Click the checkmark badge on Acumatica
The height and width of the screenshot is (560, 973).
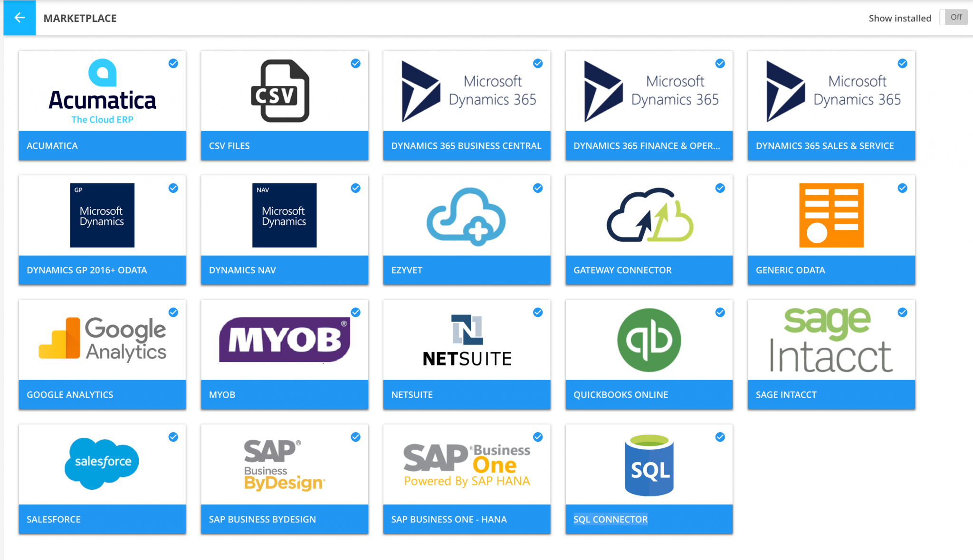coord(173,63)
